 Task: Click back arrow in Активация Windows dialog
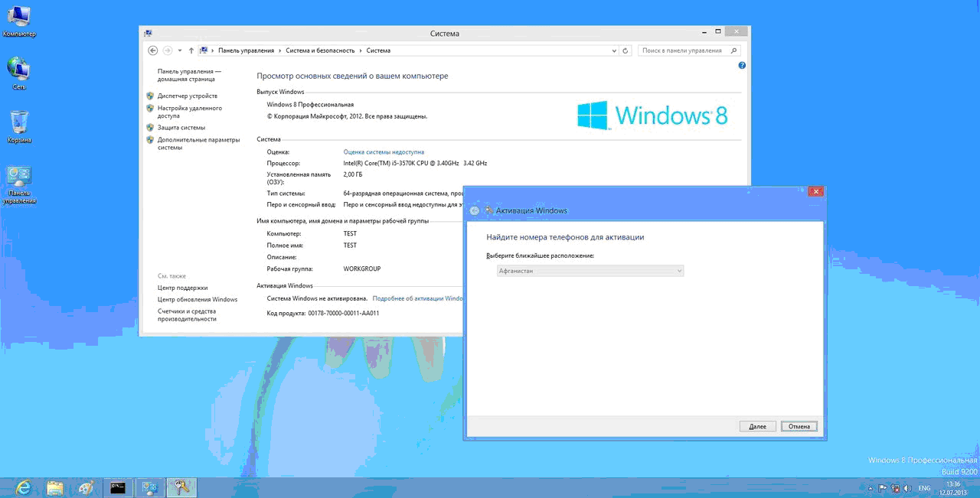(475, 210)
